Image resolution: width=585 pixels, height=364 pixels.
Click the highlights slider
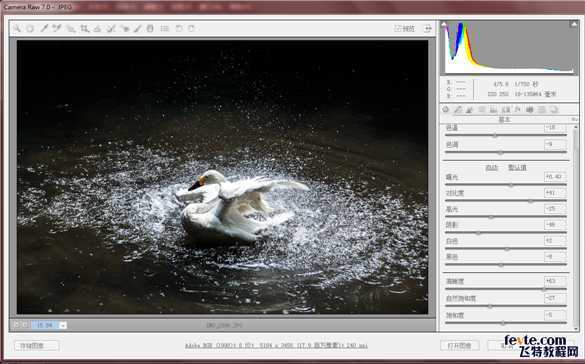506,217
